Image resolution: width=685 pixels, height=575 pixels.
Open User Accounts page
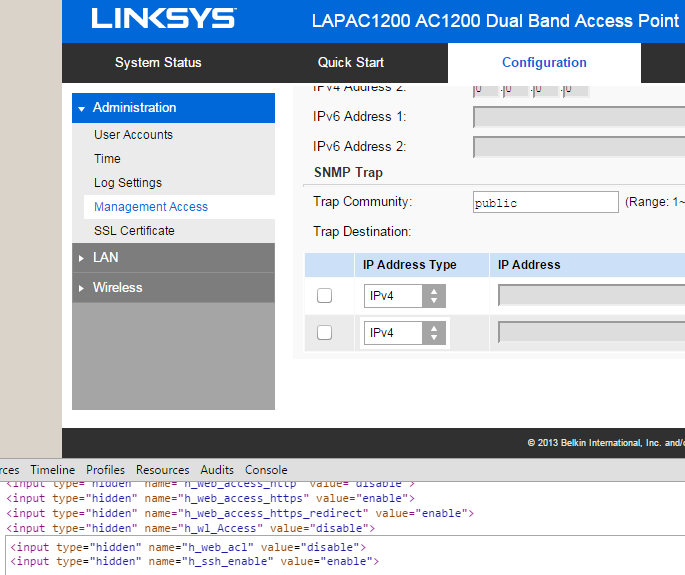click(x=133, y=135)
